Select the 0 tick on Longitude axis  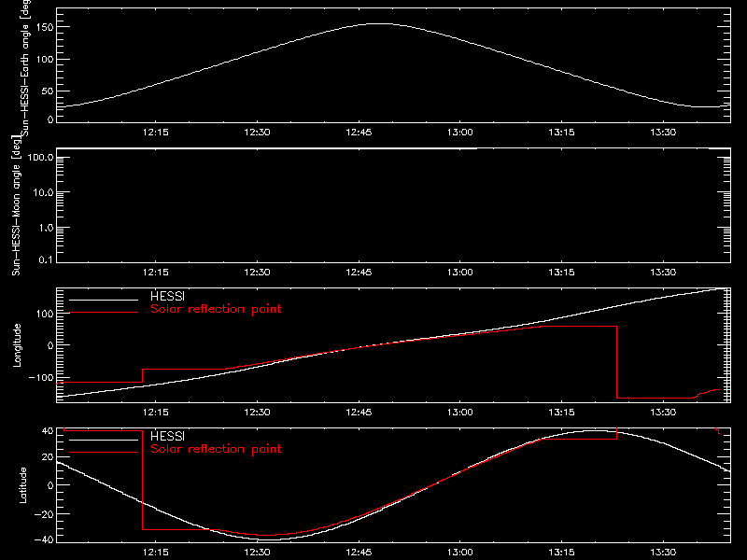pos(50,345)
